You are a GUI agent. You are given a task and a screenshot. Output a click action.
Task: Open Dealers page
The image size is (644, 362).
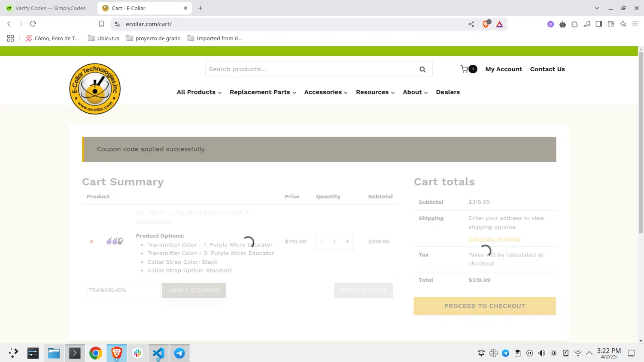[448, 92]
